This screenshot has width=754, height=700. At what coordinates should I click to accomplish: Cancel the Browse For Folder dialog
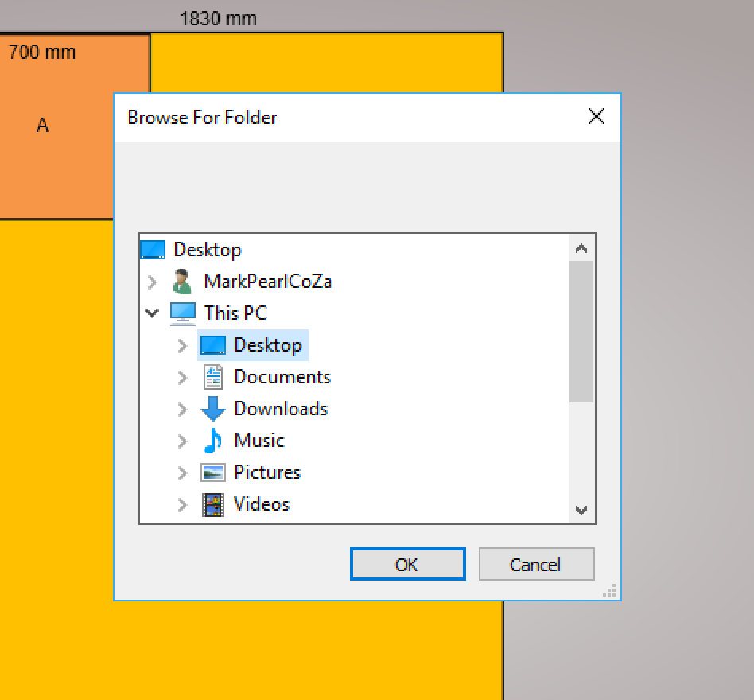point(537,564)
